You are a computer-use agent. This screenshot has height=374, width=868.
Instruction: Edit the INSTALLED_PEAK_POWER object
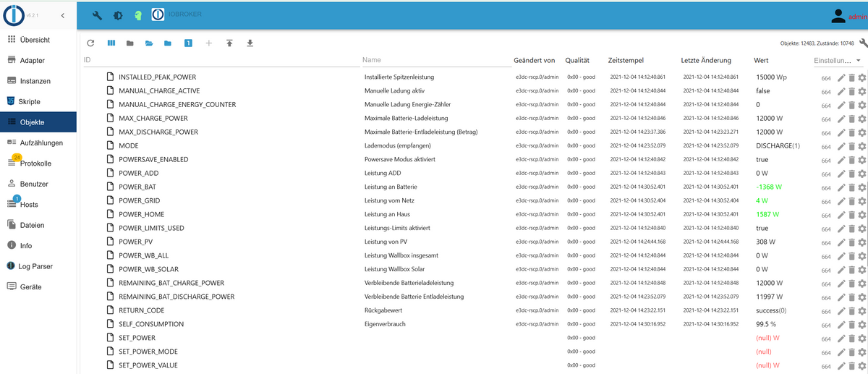click(x=841, y=77)
